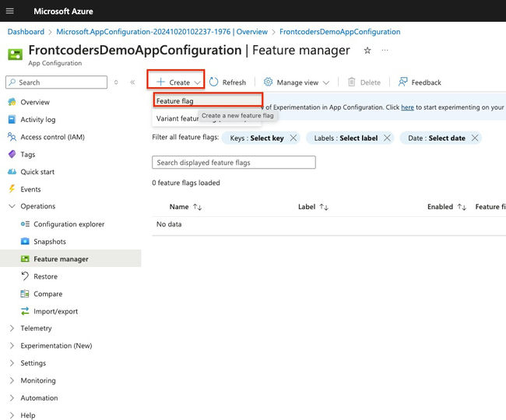The height and width of the screenshot is (420, 506).
Task: Click the Search displayed feature flags field
Action: pos(234,163)
